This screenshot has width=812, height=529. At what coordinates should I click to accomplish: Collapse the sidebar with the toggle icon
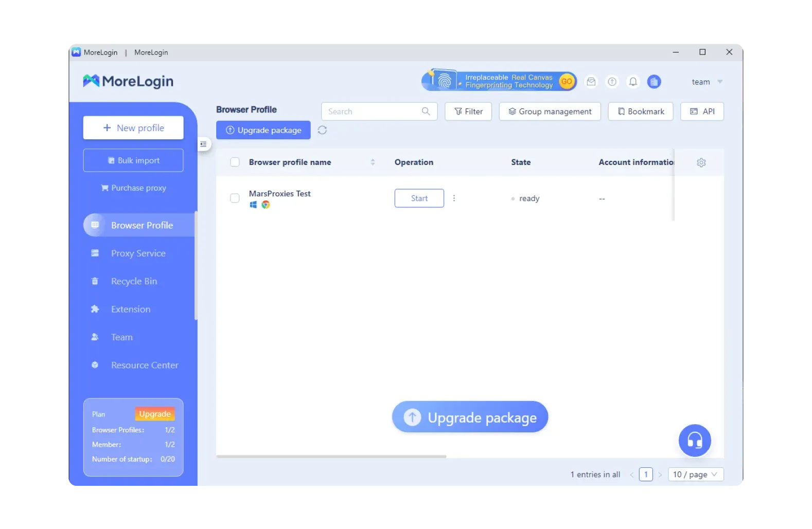(x=204, y=144)
